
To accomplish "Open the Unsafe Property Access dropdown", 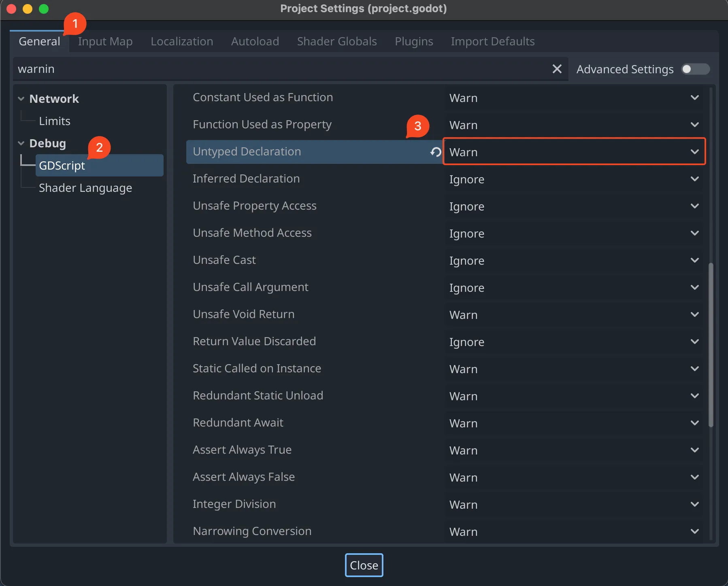I will pos(574,206).
